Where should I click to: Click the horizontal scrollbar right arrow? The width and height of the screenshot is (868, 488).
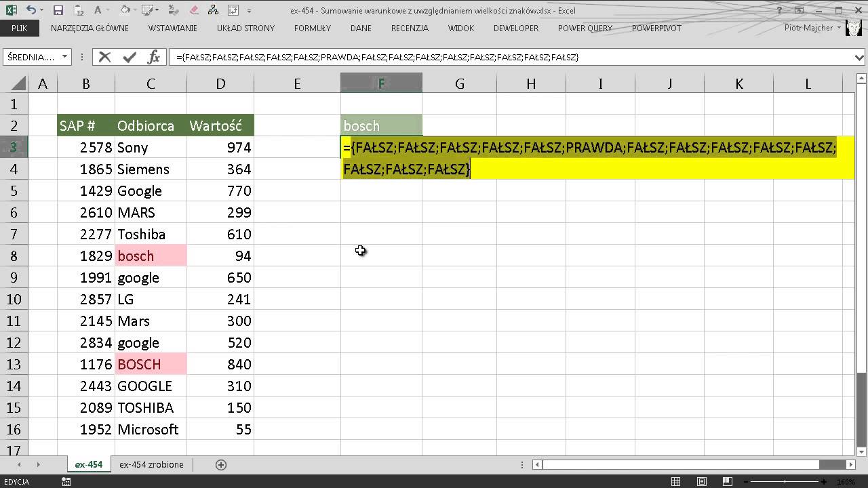click(x=851, y=464)
